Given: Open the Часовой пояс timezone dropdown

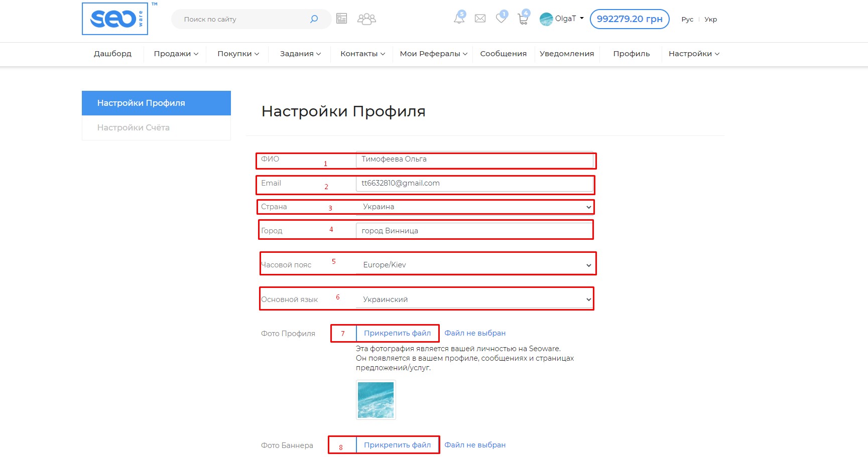Looking at the screenshot, I should 474,265.
